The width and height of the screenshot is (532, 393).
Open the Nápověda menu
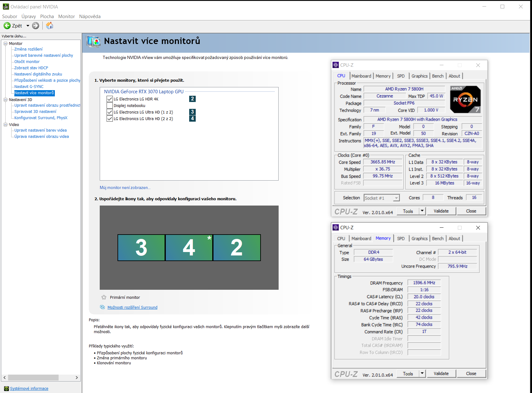click(x=90, y=17)
